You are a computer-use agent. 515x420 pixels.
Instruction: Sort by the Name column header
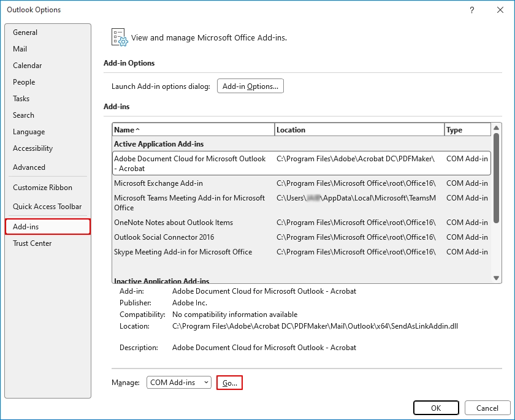(193, 130)
